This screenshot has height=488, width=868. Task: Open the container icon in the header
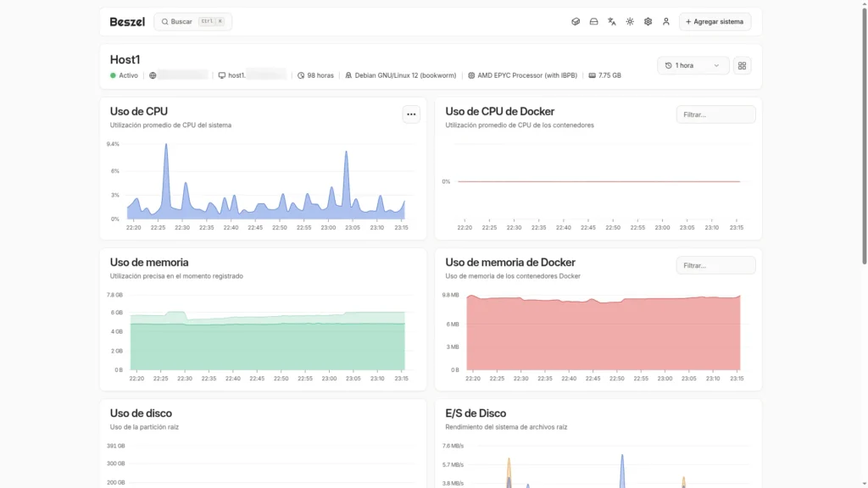(x=576, y=21)
